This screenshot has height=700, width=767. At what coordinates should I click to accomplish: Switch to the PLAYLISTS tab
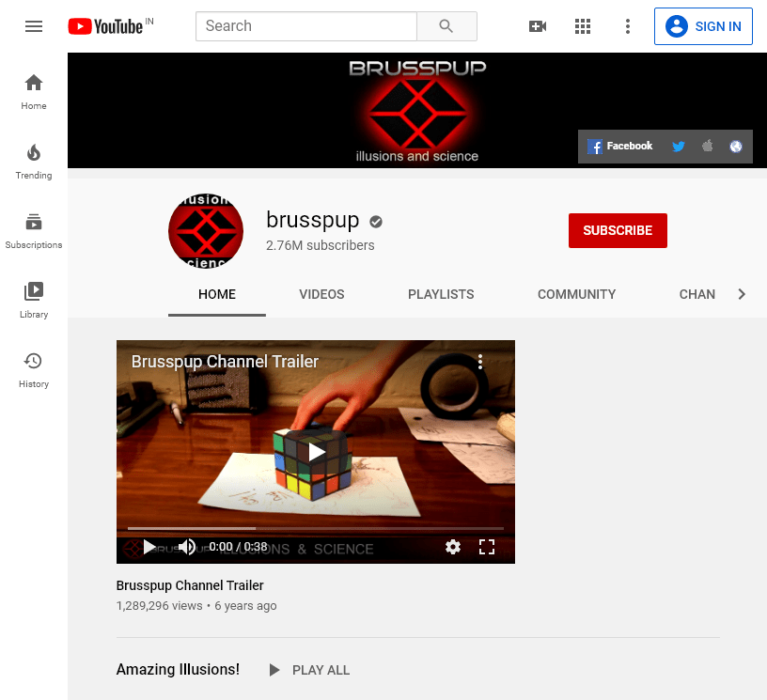point(441,294)
